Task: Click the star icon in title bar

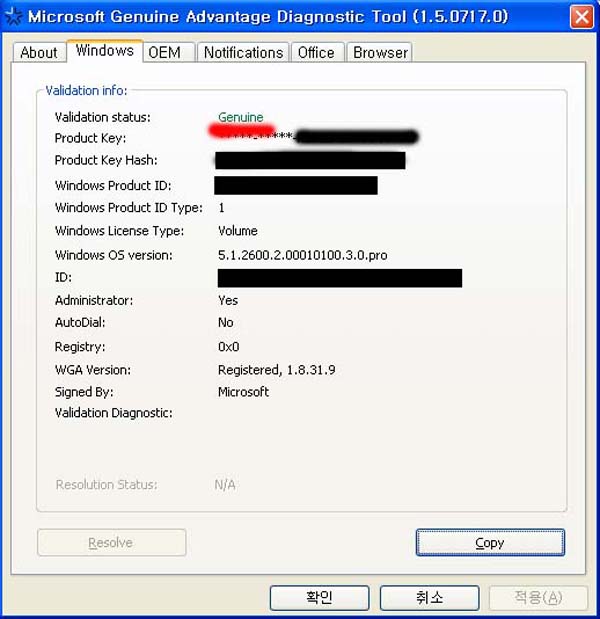Action: pyautogui.click(x=14, y=17)
